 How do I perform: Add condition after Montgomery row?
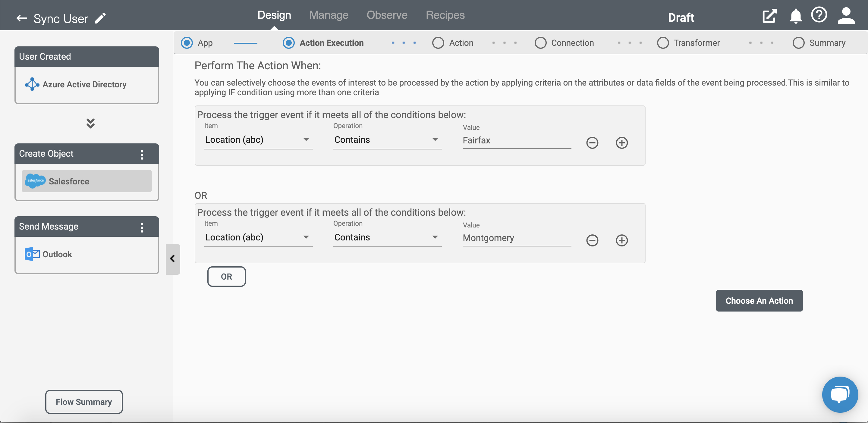(x=622, y=240)
